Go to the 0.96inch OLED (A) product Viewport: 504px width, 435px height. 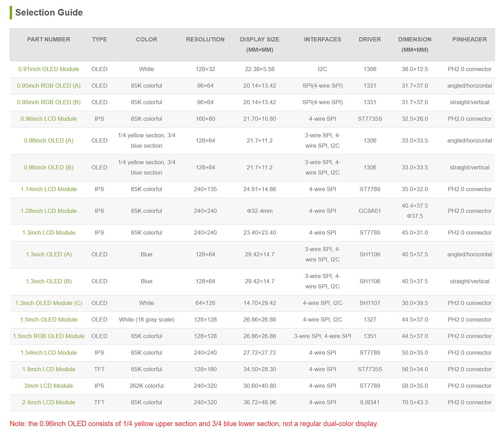[49, 140]
